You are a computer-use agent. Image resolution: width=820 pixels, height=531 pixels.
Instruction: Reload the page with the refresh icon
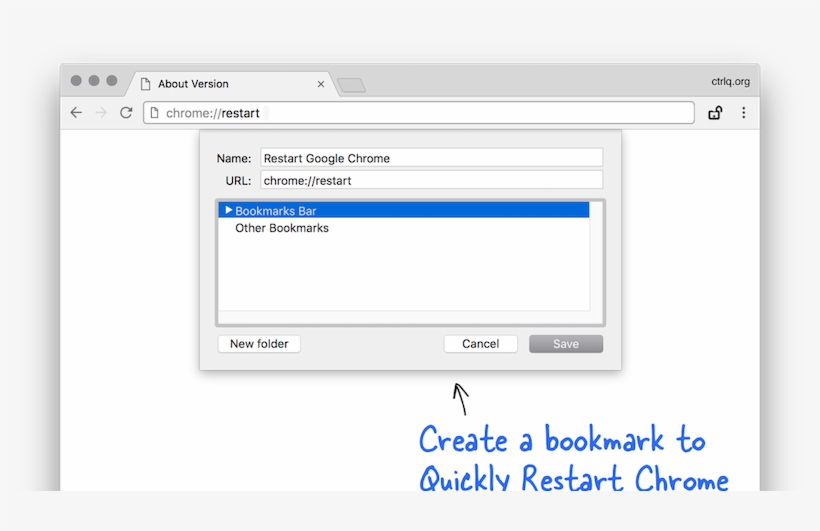coord(126,112)
